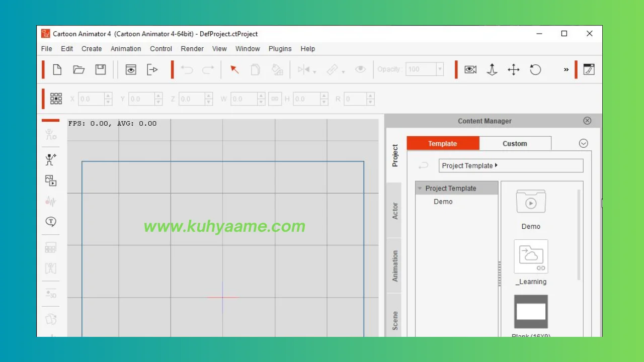The image size is (644, 362).
Task: Click the 3D motion icon in sidebar
Action: click(x=51, y=294)
